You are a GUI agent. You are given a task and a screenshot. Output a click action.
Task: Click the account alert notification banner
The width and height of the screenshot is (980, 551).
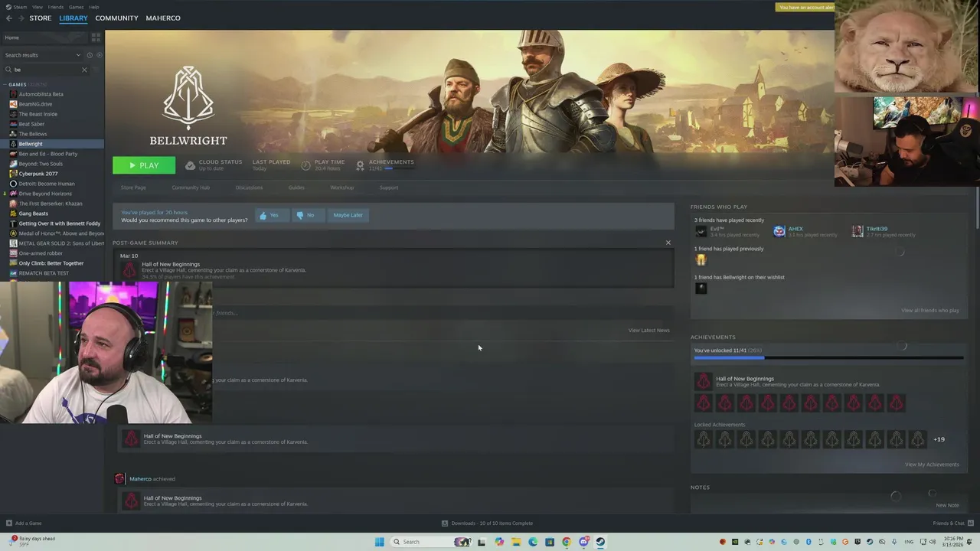click(805, 7)
